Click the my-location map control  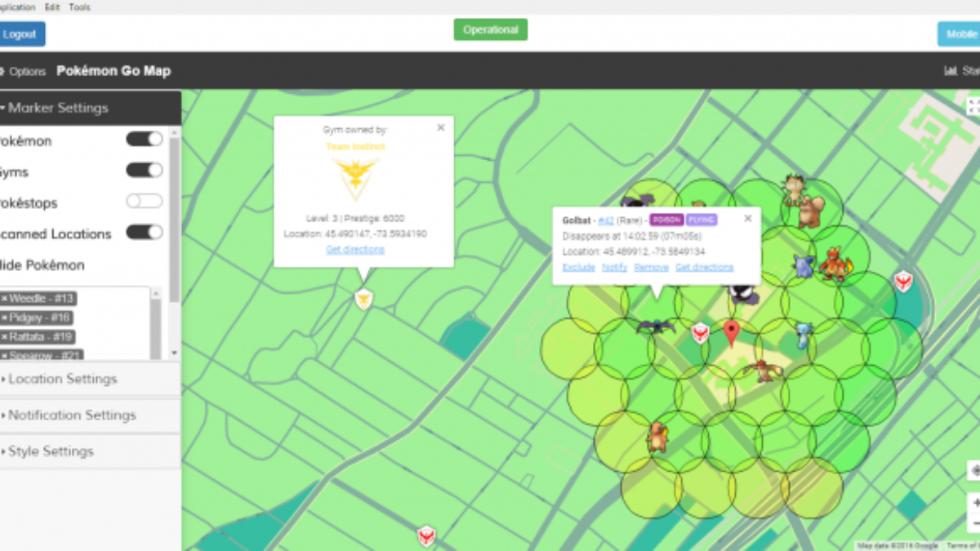974,471
